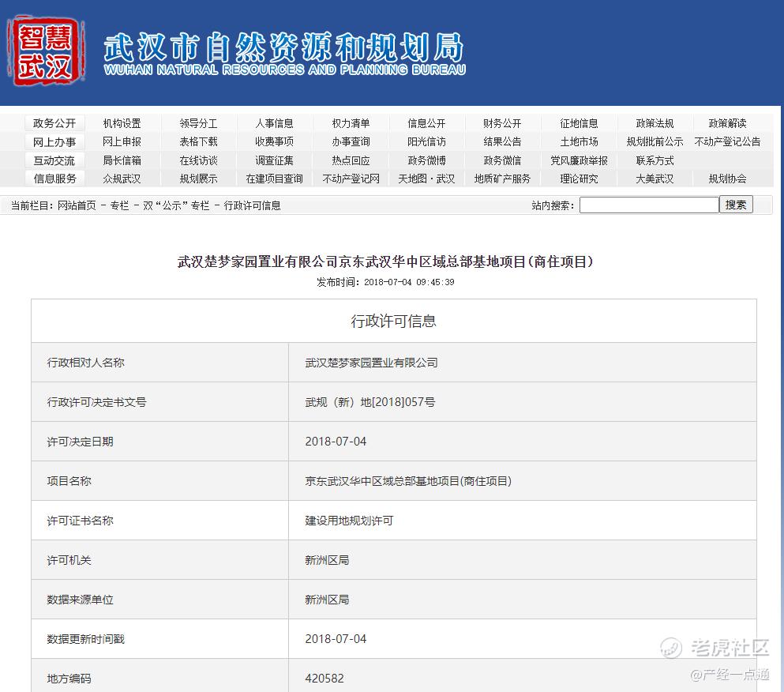Screen dimensions: 784x692
Task: Go to 机构设置 page
Action: click(x=122, y=123)
